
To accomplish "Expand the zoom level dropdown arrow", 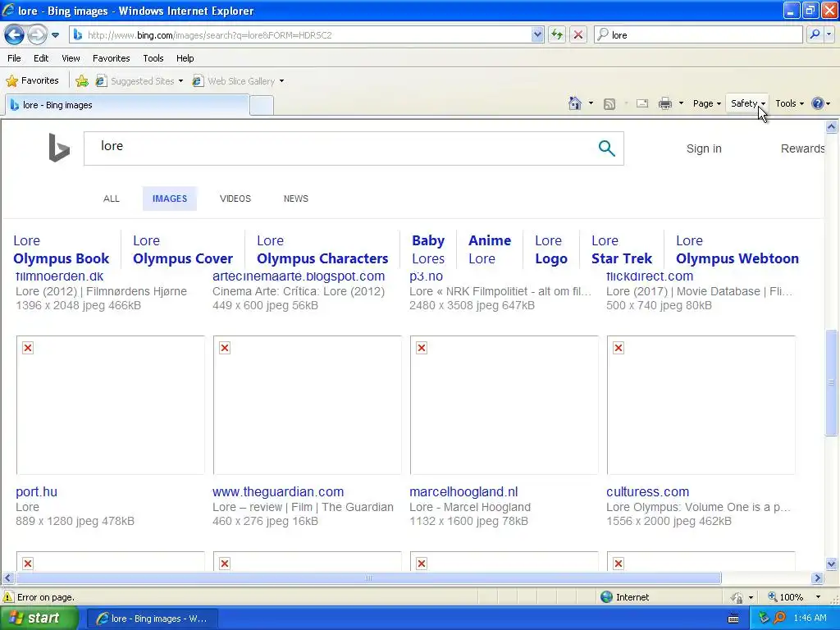I will (x=818, y=597).
